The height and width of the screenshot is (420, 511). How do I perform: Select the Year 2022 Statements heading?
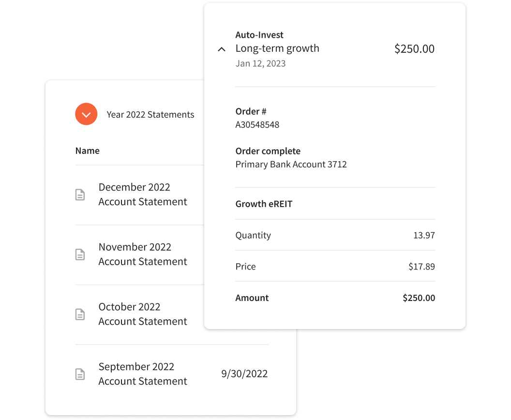click(150, 115)
